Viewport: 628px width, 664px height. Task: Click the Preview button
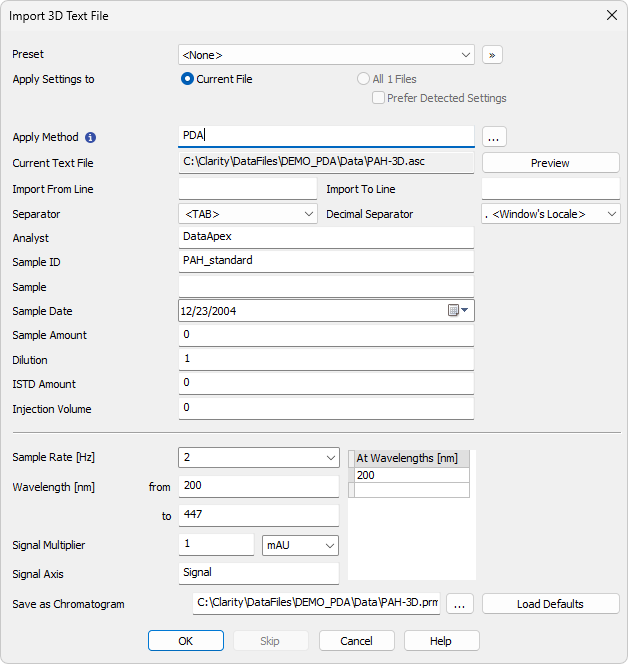pos(551,163)
